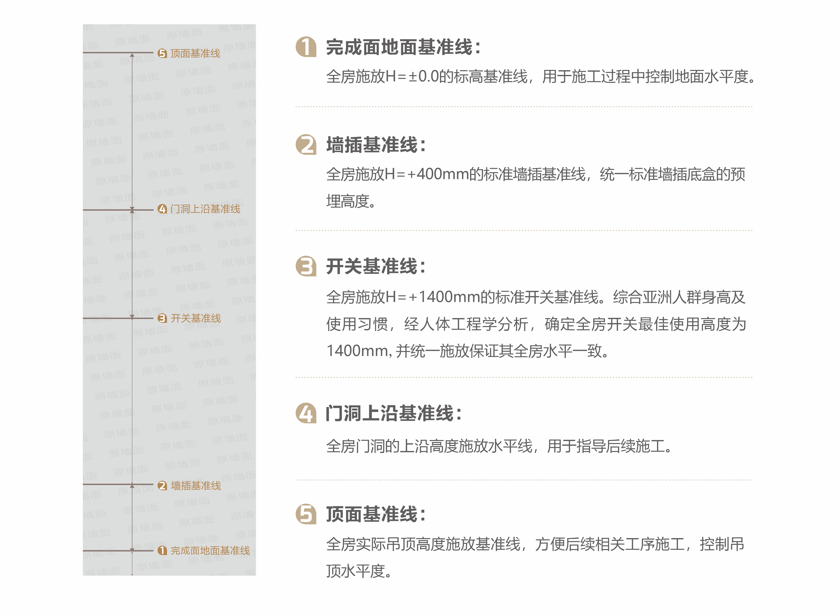Select the diagram label 门洞上沿基准线
The image size is (840, 616).
click(205, 209)
